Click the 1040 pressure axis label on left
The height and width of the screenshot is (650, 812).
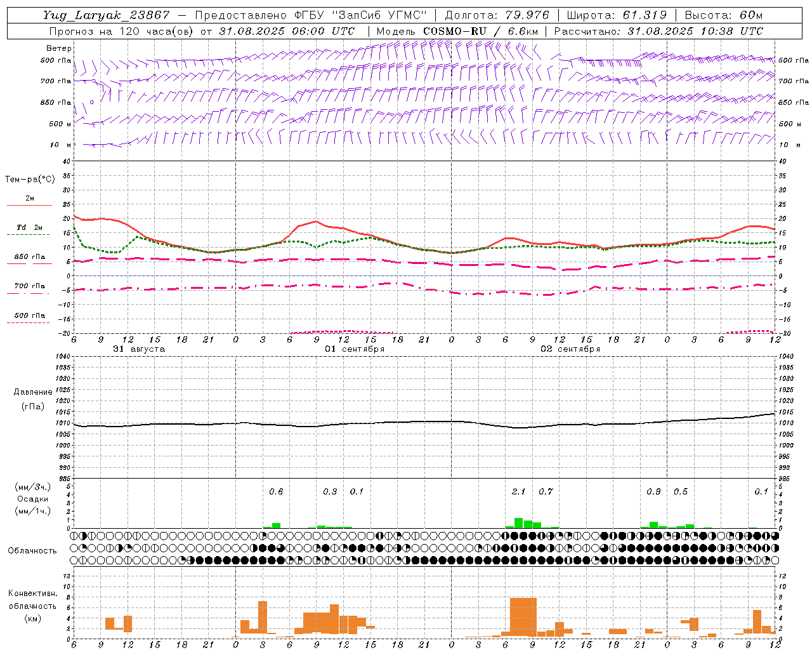pyautogui.click(x=62, y=356)
